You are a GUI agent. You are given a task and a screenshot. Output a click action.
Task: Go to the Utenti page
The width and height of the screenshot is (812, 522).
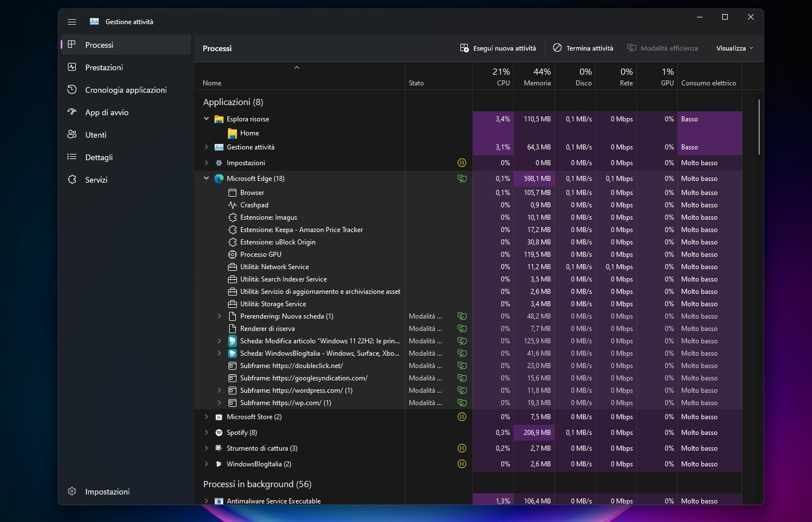coord(126,134)
